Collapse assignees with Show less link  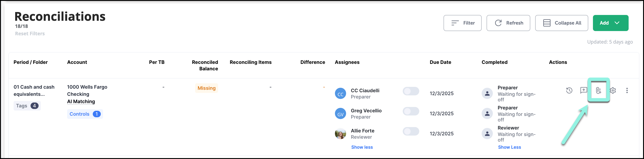(x=362, y=147)
